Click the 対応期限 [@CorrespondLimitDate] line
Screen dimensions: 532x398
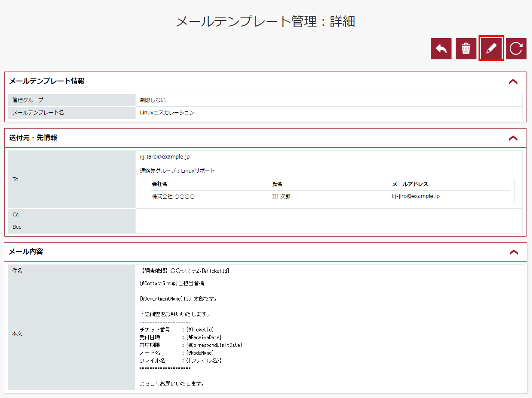coord(191,345)
